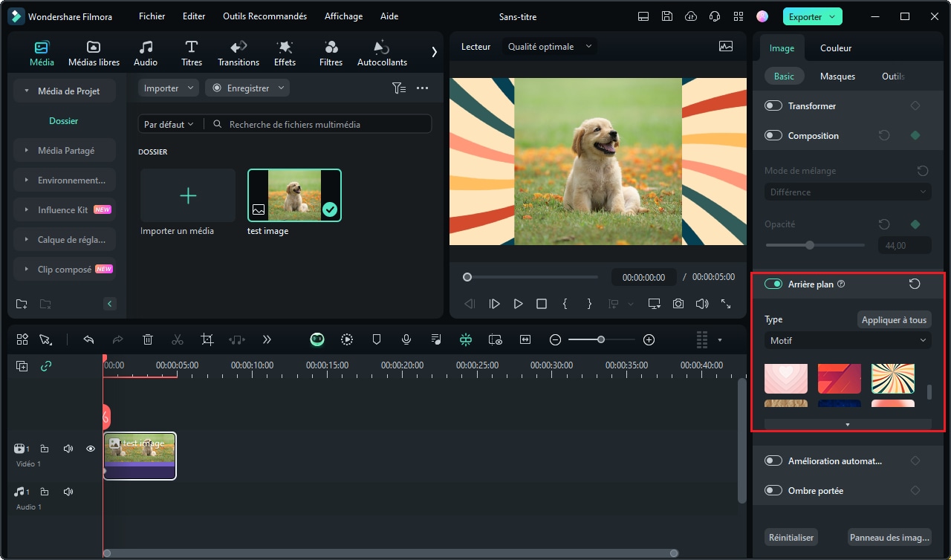Take a snapshot with the camera icon
The image size is (951, 560).
678,304
